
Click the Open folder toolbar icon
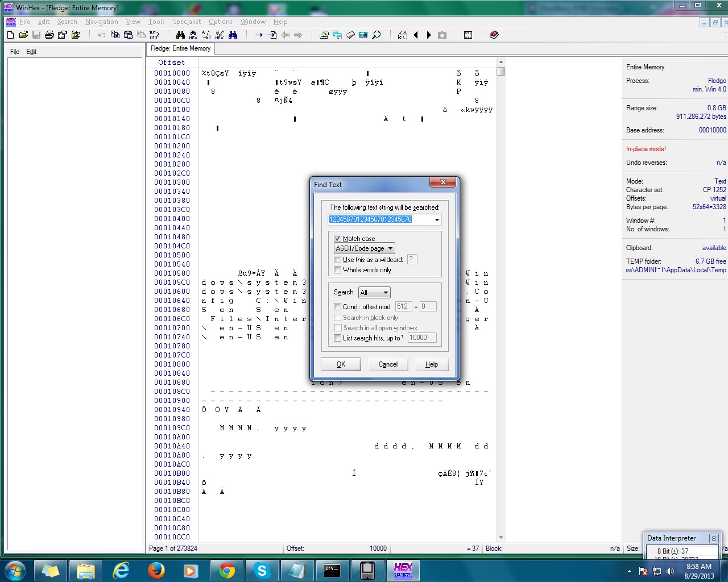[x=76, y=35]
